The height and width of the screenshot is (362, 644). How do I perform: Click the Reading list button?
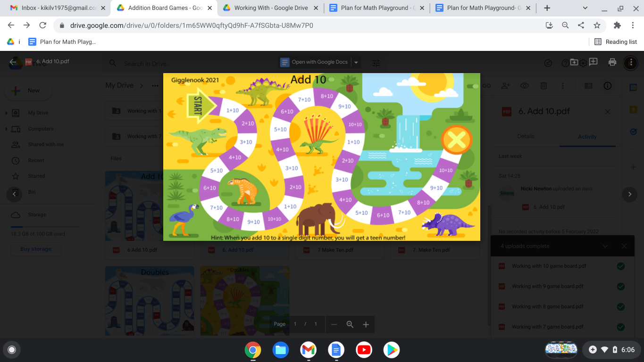point(616,42)
